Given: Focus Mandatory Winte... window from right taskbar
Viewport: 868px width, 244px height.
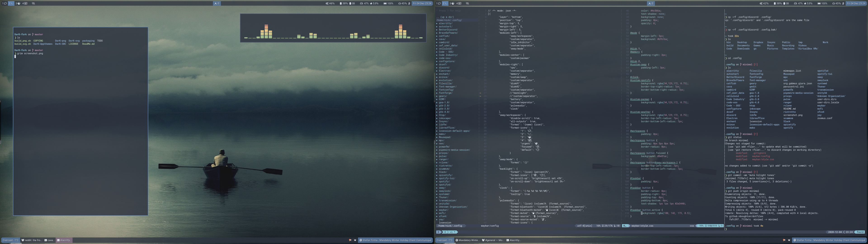Looking at the screenshot, I should [467, 240].
